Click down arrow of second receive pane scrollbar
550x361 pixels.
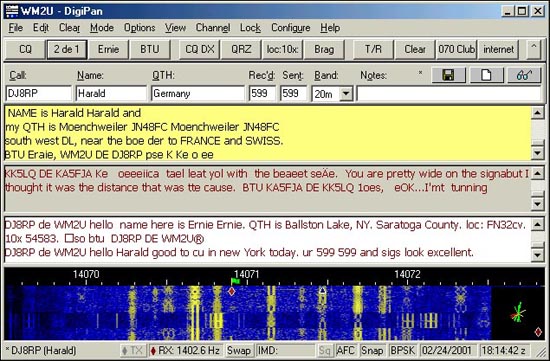click(x=538, y=204)
